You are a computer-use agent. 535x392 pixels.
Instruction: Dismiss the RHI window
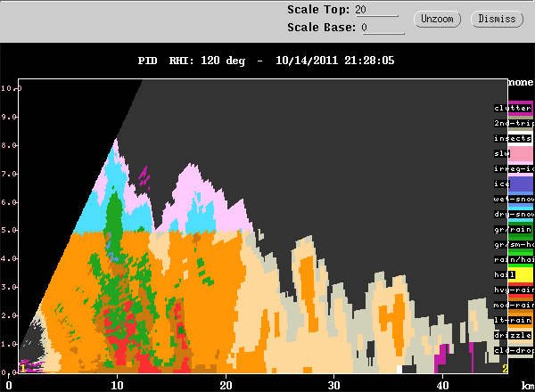pyautogui.click(x=497, y=19)
